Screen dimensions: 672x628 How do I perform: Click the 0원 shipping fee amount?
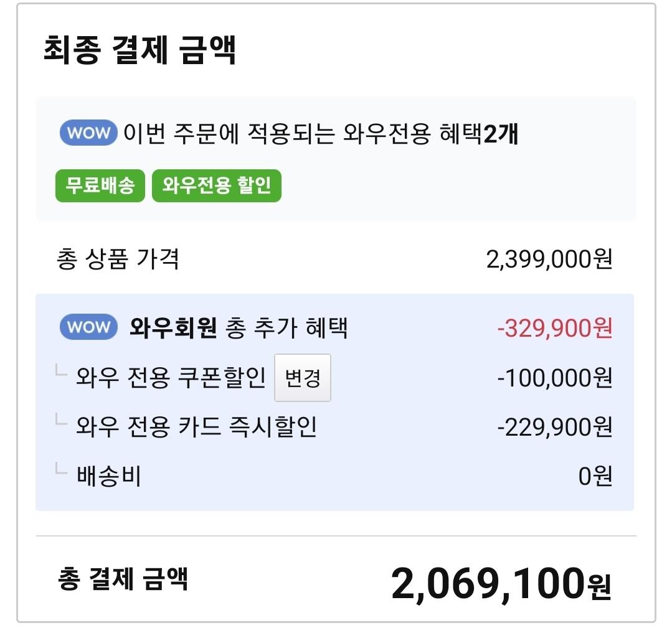[595, 477]
